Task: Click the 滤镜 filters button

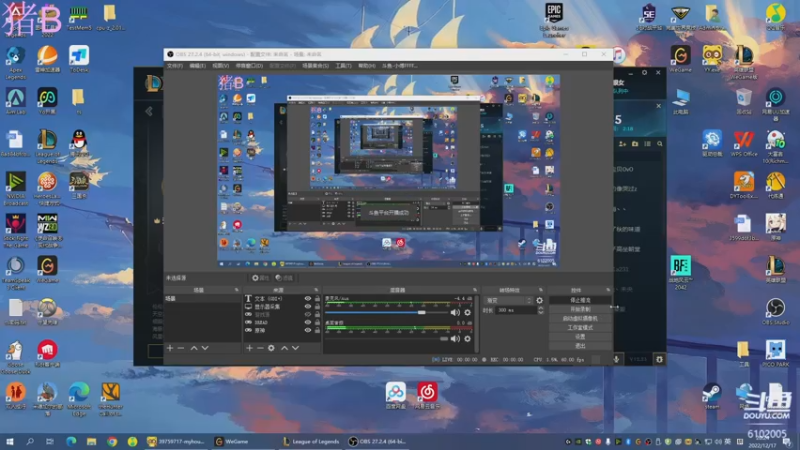Action: click(284, 278)
